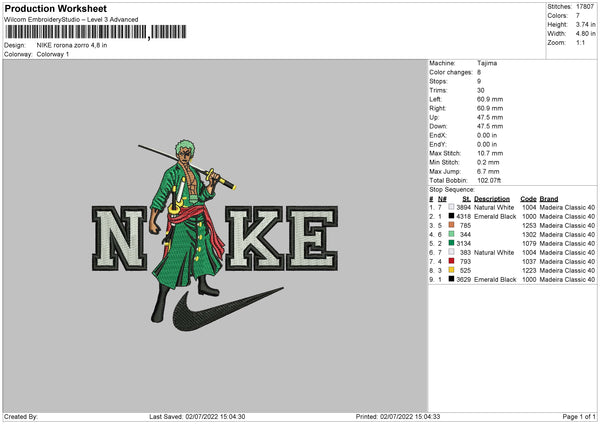Viewport: 600px width, 424px height.
Task: Select 'Wilcom EmbroideryStudio – Level 3 Advanced' text
Action: [71, 20]
